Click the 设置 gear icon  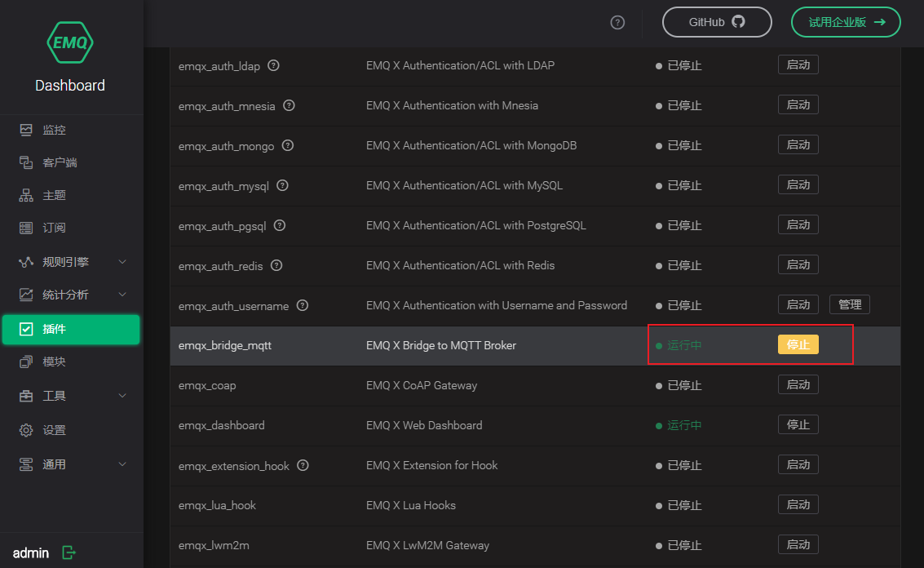(x=26, y=430)
